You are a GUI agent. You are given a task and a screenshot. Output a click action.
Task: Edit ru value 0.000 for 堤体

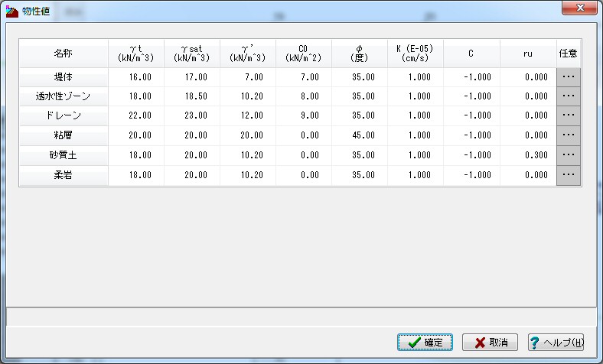point(528,77)
